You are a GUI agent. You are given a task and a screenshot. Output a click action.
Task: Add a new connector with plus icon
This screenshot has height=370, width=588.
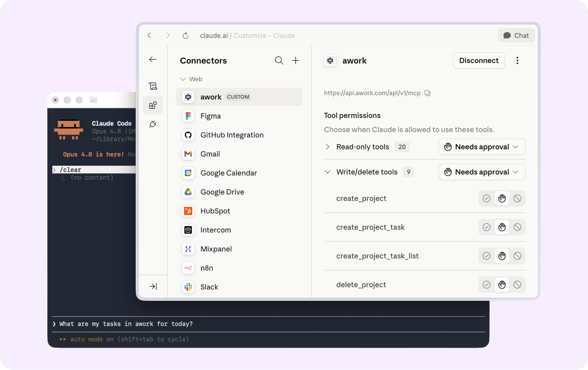point(296,61)
